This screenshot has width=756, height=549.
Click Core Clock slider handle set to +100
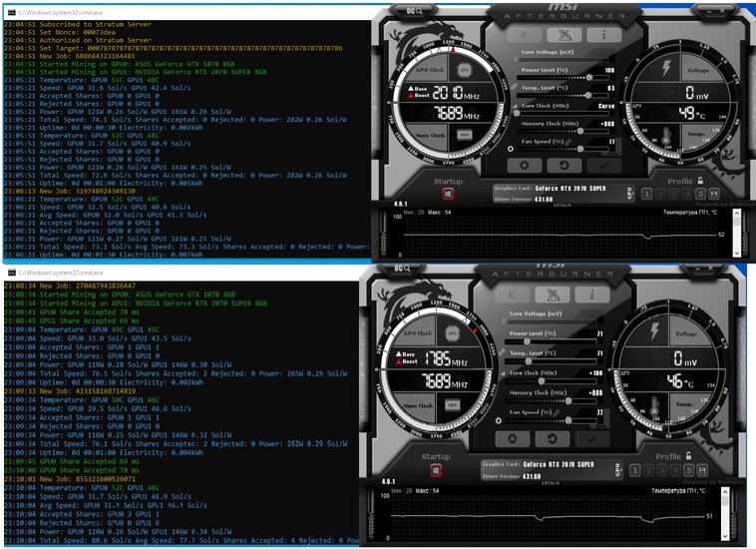point(541,381)
